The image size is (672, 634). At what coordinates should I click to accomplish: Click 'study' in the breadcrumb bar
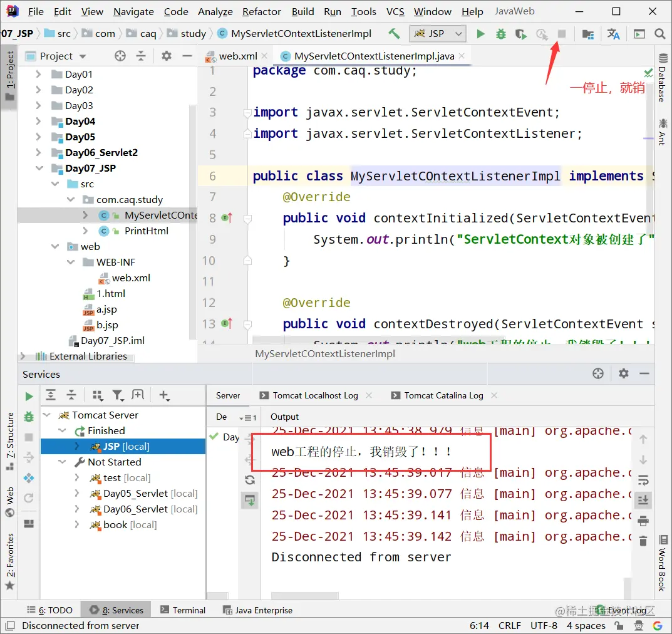point(193,33)
